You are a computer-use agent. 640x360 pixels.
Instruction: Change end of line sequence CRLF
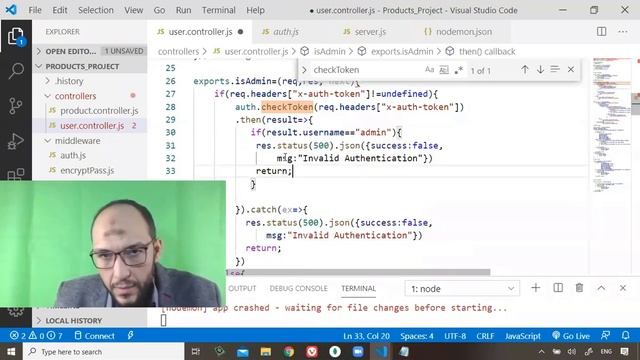click(485, 336)
